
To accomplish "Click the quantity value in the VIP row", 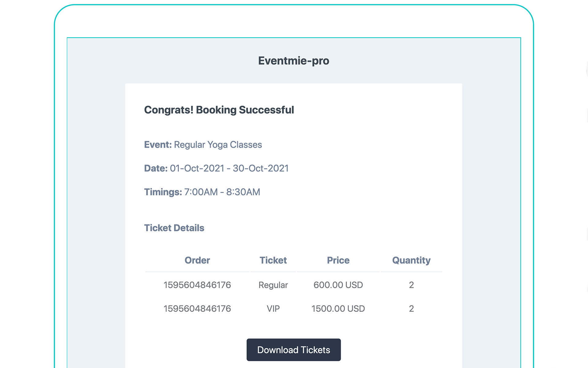I will [x=411, y=309].
